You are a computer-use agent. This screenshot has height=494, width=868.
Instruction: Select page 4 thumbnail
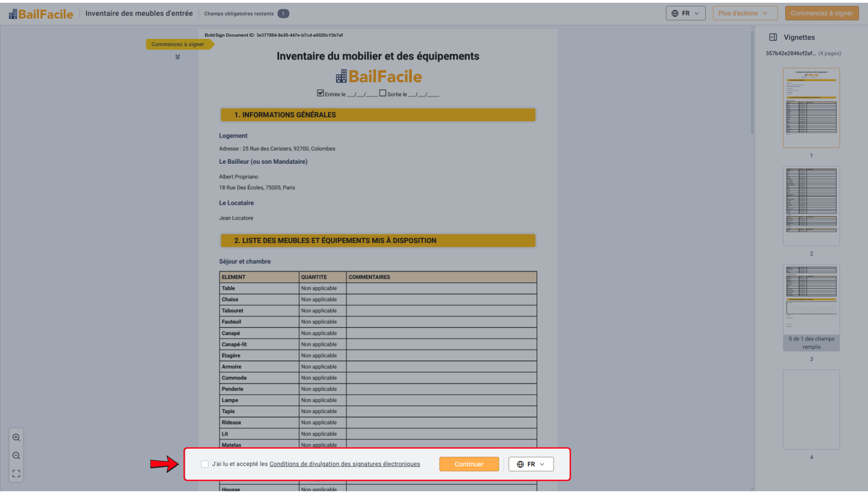(811, 409)
